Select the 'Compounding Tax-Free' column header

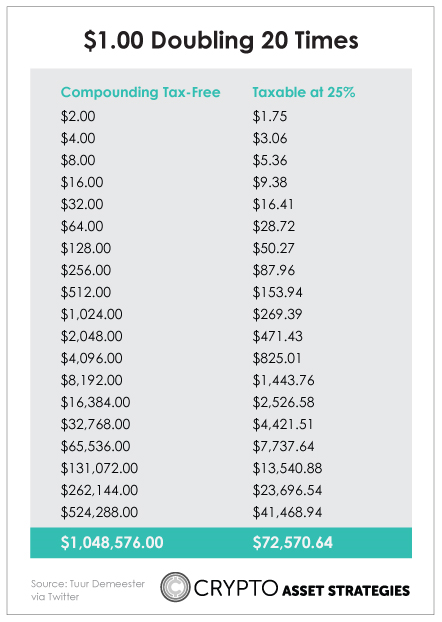coord(140,92)
